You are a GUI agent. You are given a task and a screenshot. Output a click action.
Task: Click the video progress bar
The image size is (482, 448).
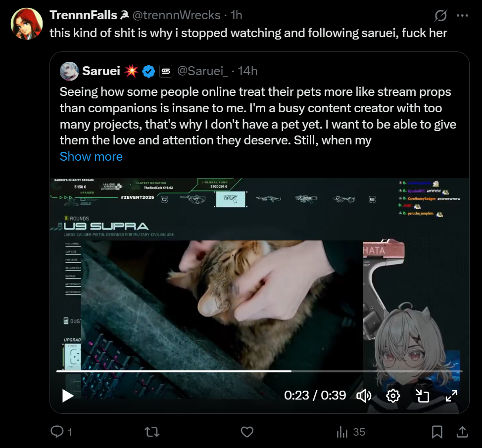tap(259, 371)
